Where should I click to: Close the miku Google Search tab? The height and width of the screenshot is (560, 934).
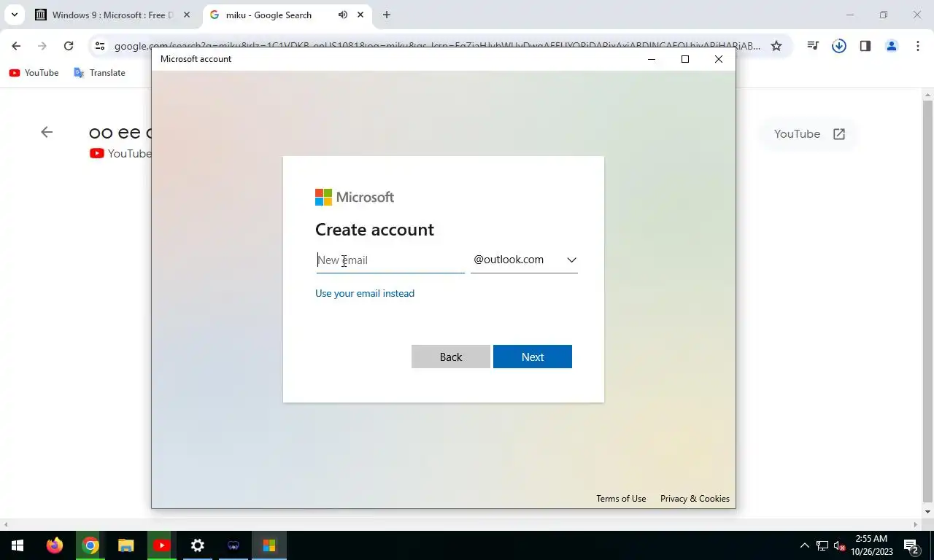pos(360,15)
